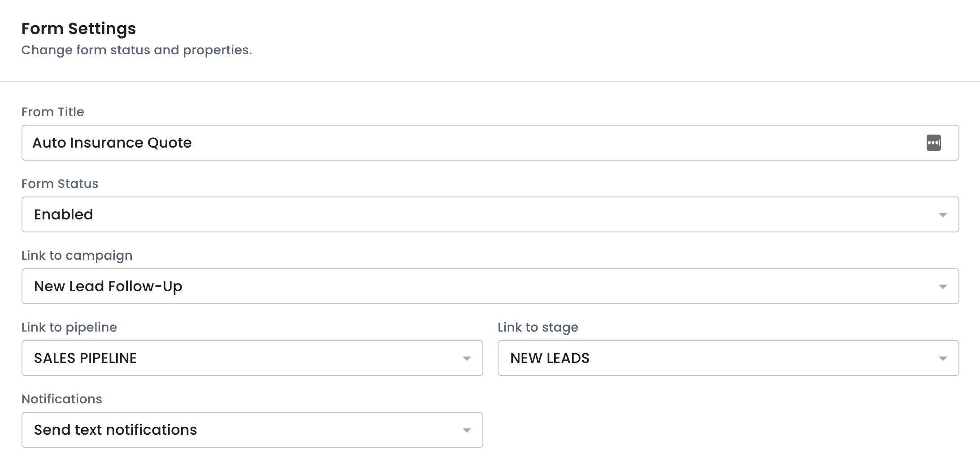The image size is (980, 472).
Task: Click the Auto Insurance Quote title input
Action: (448, 143)
